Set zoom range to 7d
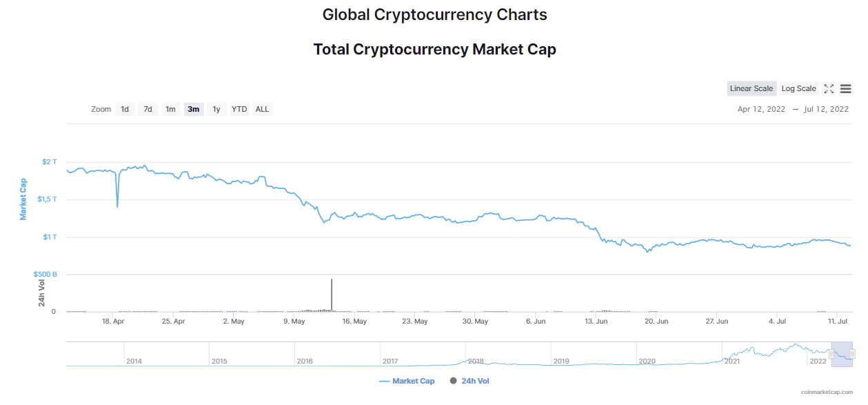868x405 pixels. pos(148,109)
